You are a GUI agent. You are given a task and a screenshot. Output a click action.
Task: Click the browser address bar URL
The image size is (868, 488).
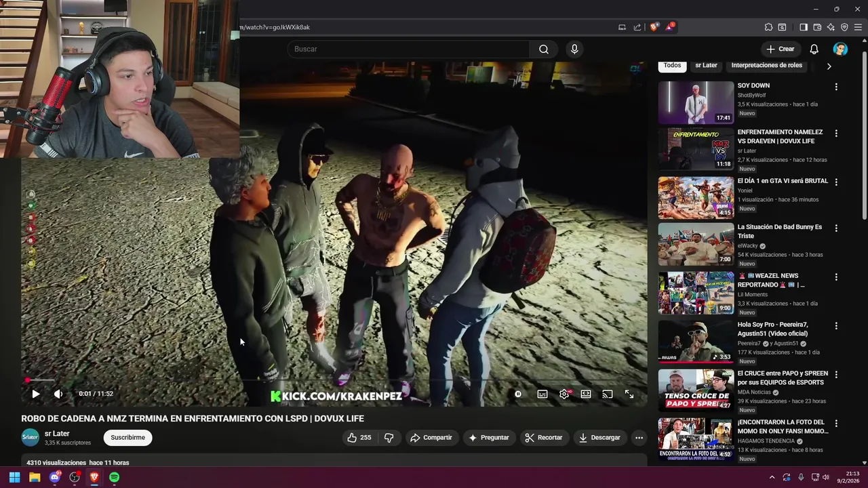(x=274, y=27)
